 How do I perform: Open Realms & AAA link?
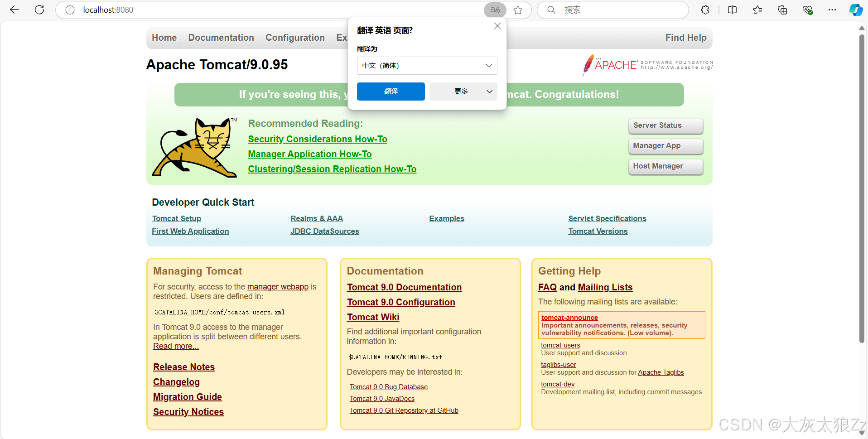coord(317,218)
